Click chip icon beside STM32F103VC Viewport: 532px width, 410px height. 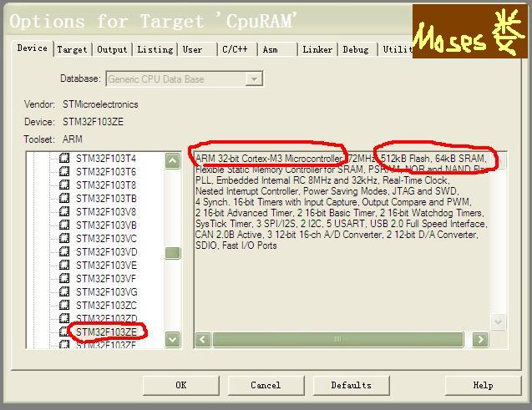64,238
